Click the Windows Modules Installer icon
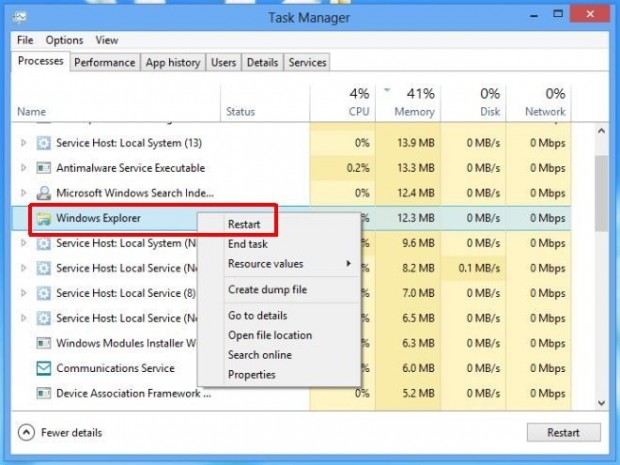The image size is (620, 465). pos(43,343)
